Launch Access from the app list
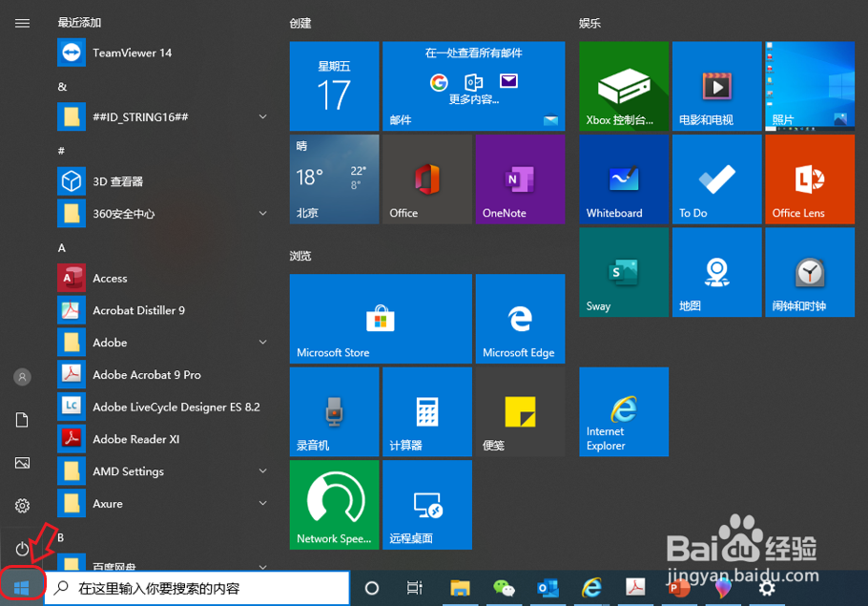This screenshot has height=606, width=868. (x=163, y=278)
